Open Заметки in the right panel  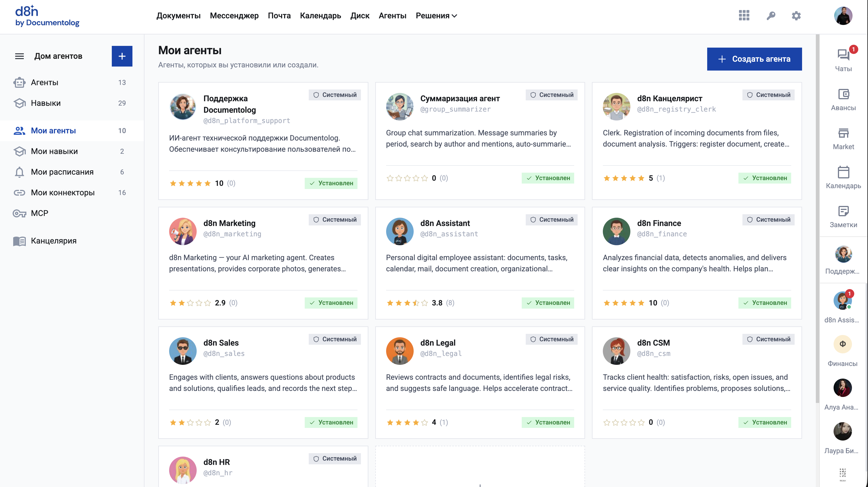(x=843, y=217)
